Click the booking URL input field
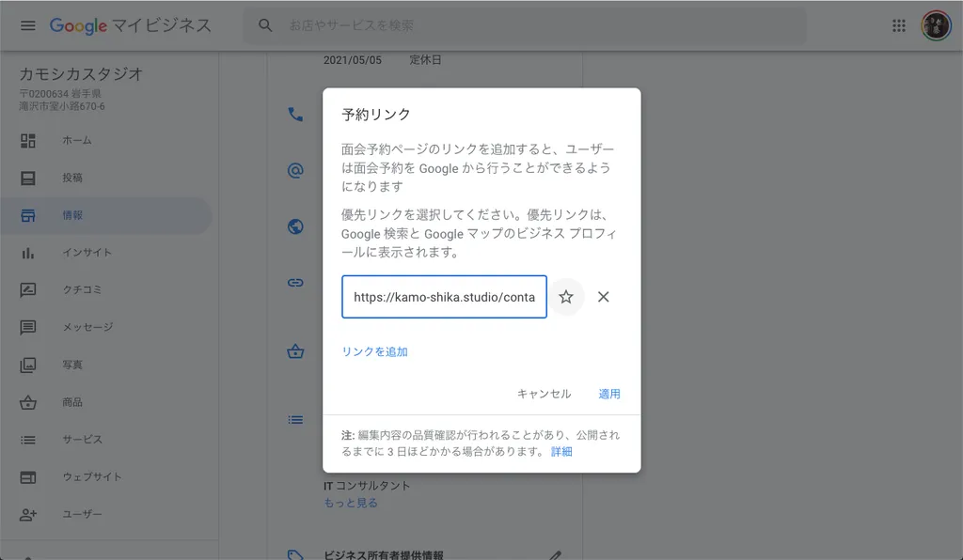The image size is (963, 560). (x=444, y=297)
